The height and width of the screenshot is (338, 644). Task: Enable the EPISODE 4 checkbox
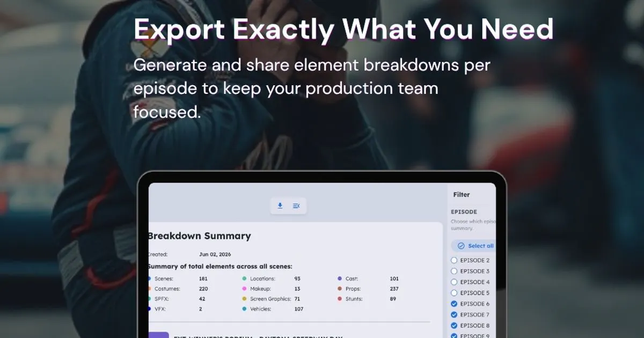454,282
